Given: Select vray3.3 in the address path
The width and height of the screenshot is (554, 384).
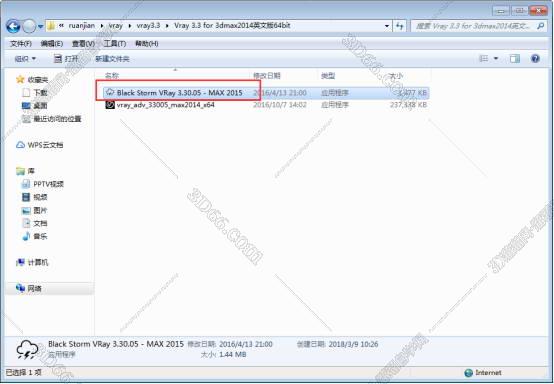Looking at the screenshot, I should 148,26.
